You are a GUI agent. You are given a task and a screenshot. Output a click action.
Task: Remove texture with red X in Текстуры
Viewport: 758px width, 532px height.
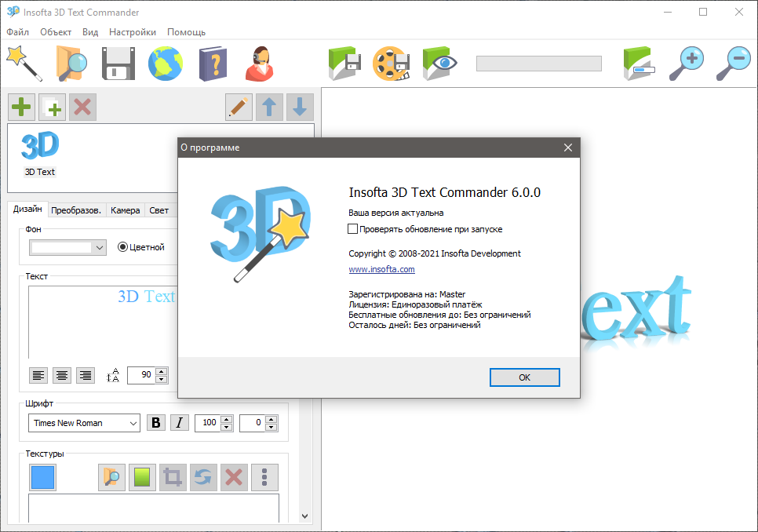(x=234, y=477)
